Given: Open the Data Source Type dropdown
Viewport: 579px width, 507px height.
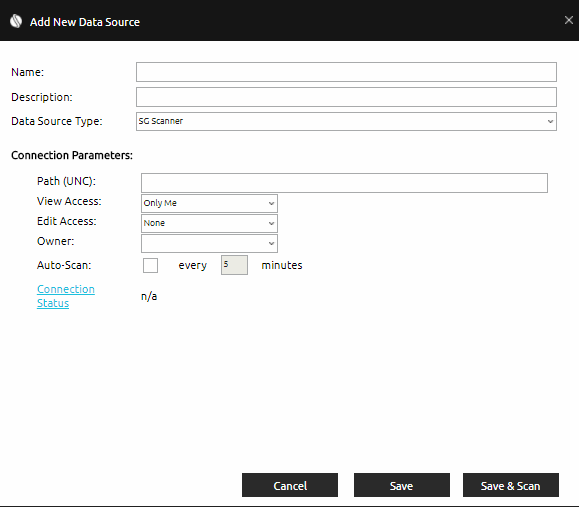Looking at the screenshot, I should 346,121.
